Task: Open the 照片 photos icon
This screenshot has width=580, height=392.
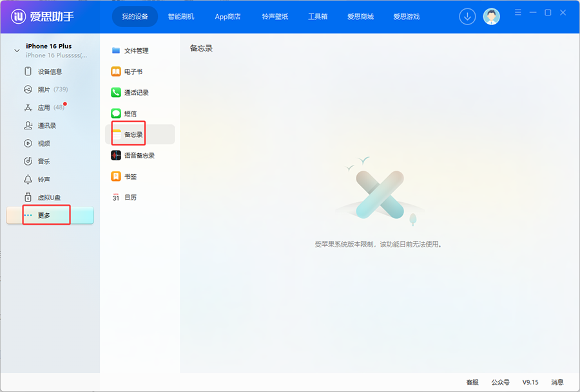Action: point(28,89)
